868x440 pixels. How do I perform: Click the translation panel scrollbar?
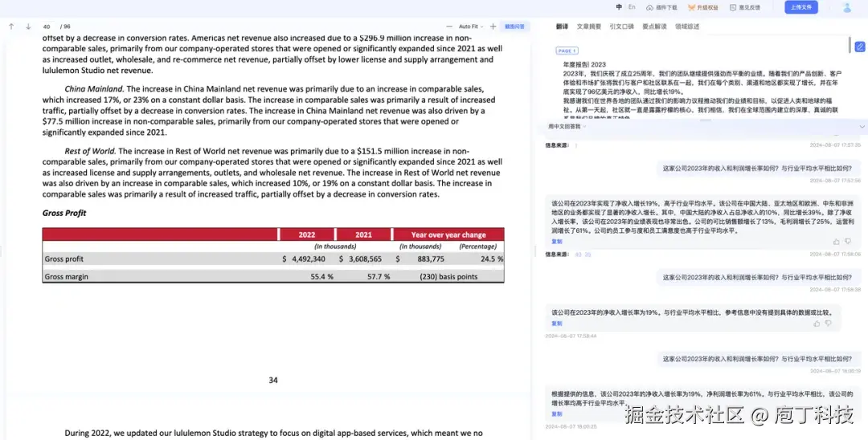850,45
